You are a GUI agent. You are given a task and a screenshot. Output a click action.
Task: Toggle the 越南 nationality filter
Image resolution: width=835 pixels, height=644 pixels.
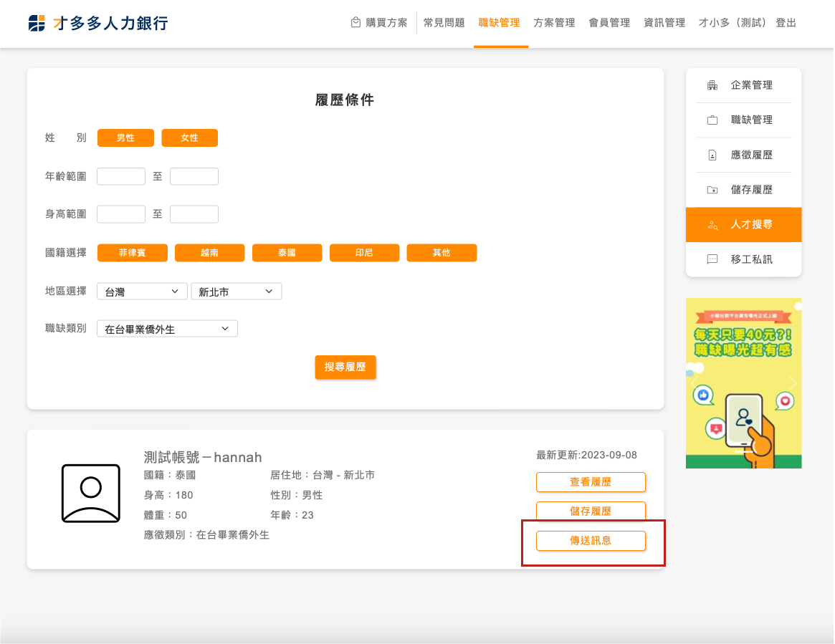click(209, 253)
